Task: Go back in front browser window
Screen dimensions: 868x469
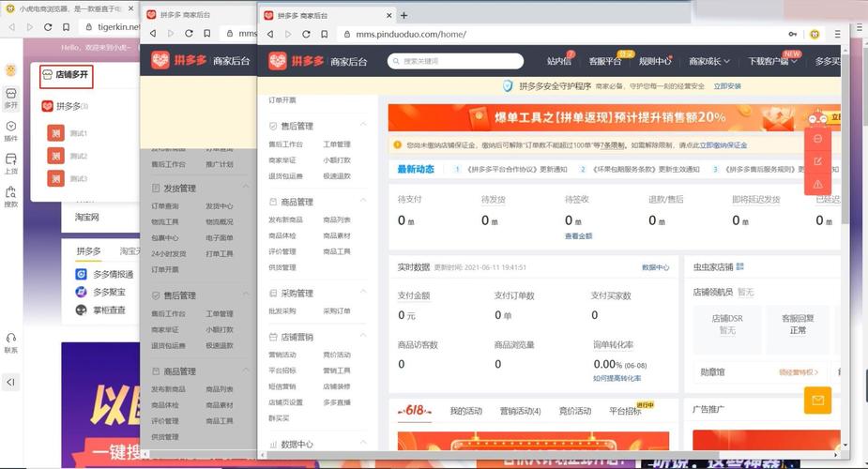Action: click(270, 34)
